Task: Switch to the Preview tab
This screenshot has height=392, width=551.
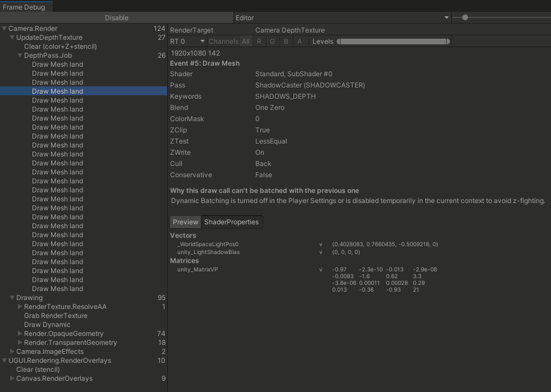Action: click(185, 222)
